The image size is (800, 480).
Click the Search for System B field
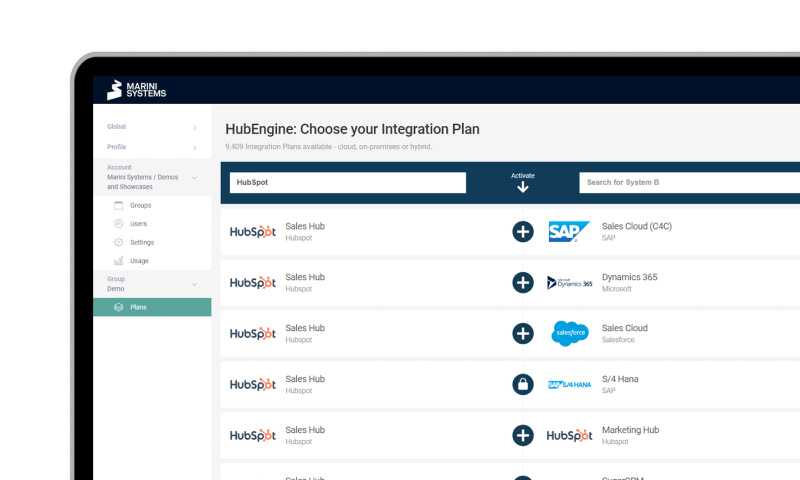coord(689,183)
